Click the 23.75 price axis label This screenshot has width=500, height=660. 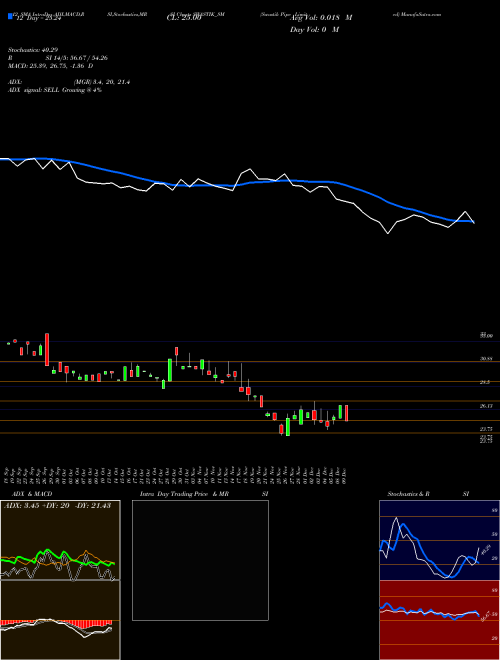(485, 428)
